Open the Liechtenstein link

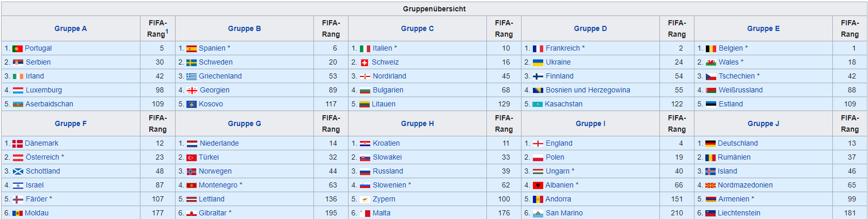coord(738,213)
